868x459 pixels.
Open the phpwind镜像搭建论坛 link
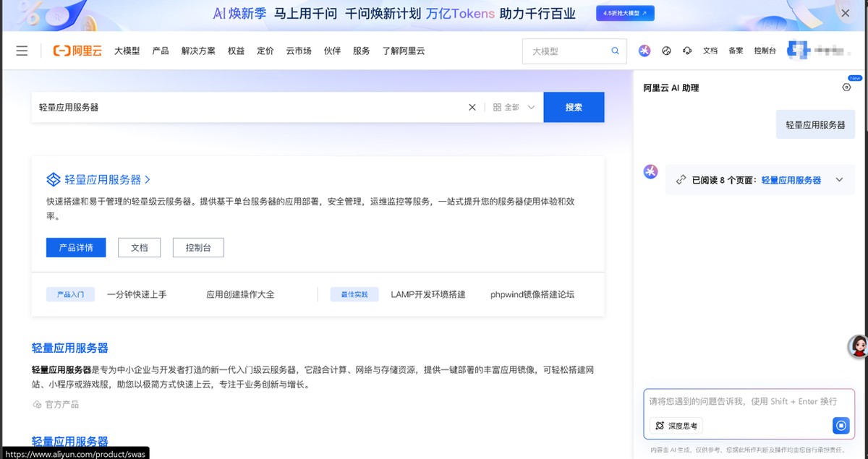point(532,294)
